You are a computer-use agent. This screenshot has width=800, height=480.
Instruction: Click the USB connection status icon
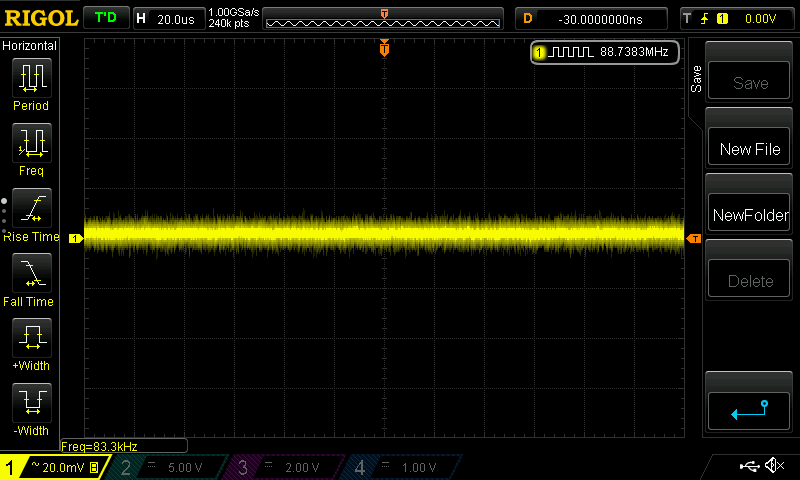[x=749, y=466]
